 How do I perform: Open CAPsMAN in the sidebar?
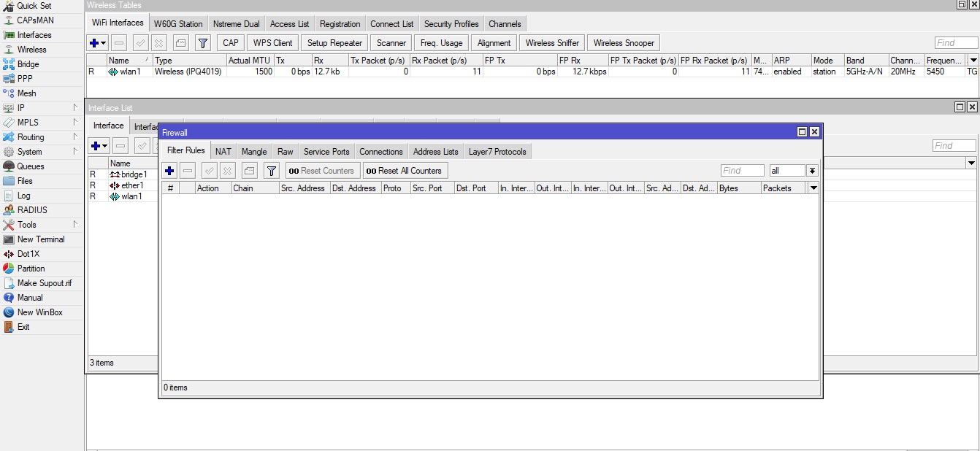coord(35,20)
